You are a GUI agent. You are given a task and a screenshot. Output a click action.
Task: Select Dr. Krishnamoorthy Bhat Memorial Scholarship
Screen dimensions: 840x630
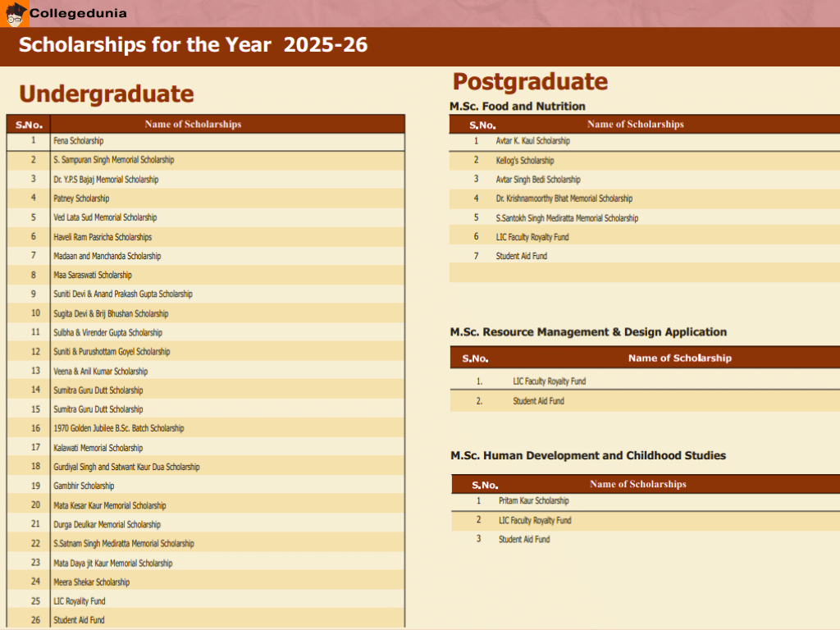tap(564, 199)
